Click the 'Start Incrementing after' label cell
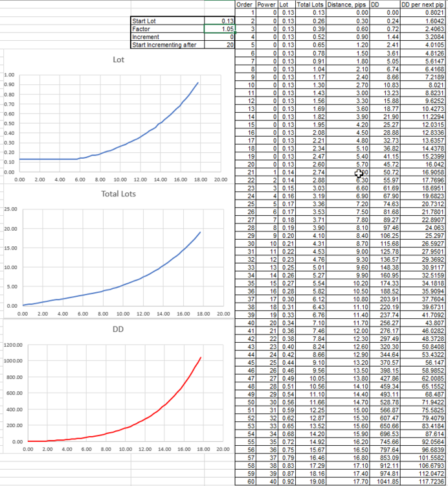This screenshot has height=486, width=448. click(x=168, y=45)
